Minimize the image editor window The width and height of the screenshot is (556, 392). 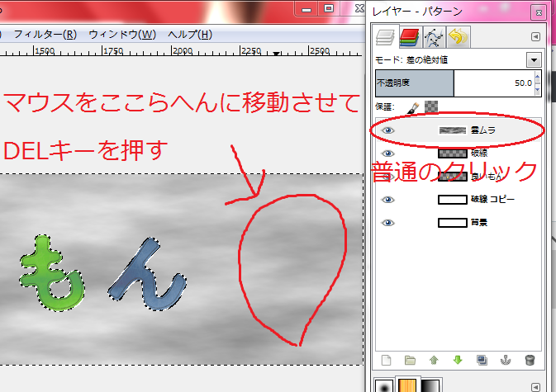(x=307, y=9)
